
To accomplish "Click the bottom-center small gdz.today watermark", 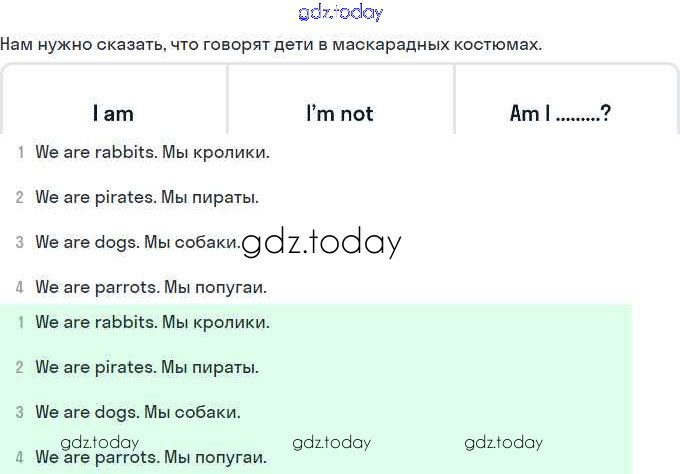I will pyautogui.click(x=331, y=442).
